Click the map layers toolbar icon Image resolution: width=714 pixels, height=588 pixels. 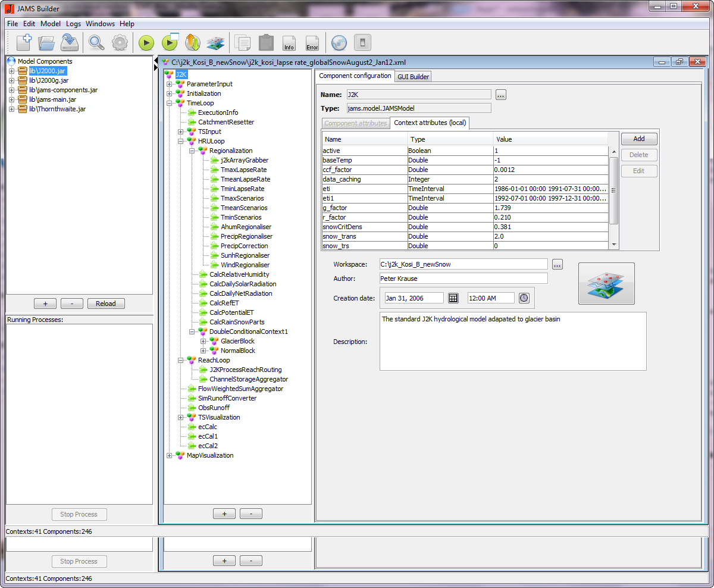pos(215,43)
